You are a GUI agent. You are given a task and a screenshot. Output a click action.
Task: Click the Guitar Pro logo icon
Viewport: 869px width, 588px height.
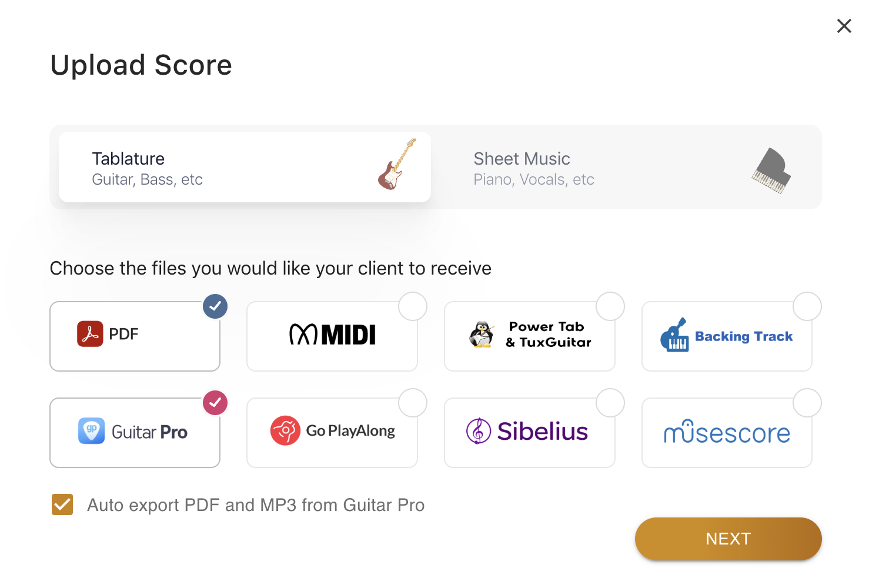point(92,431)
